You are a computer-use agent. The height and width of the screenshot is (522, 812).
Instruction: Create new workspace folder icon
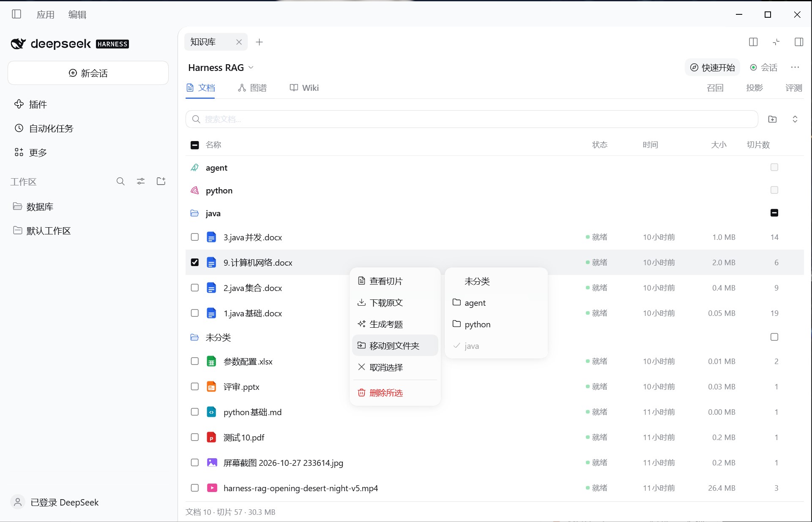tap(161, 182)
